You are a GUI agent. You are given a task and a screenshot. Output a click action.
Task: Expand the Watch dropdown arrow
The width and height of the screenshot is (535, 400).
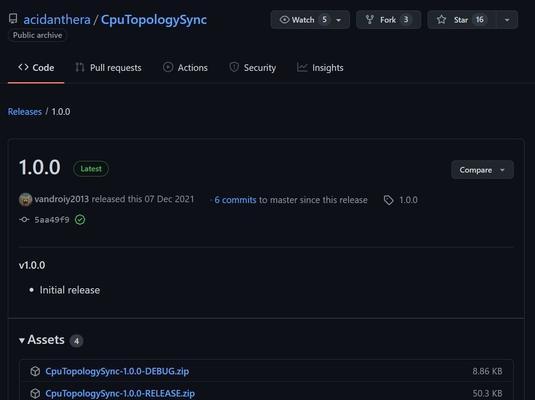pyautogui.click(x=339, y=20)
